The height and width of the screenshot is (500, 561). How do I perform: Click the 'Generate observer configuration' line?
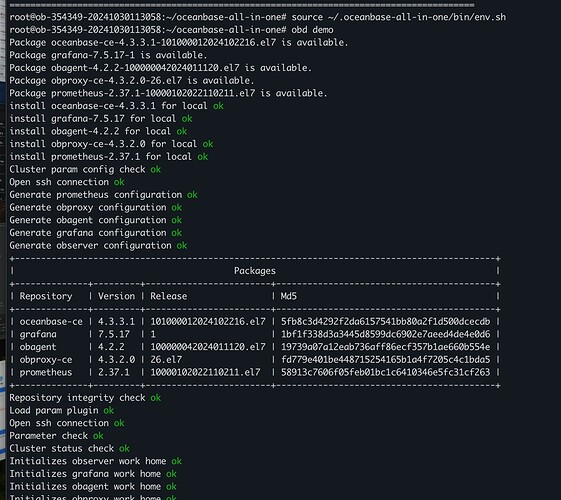98,245
